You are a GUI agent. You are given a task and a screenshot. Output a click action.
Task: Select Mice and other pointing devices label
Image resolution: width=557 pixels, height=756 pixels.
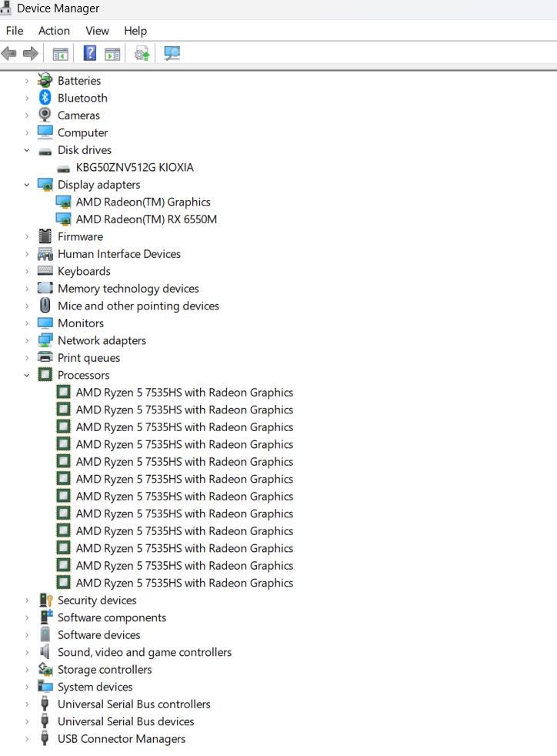138,306
